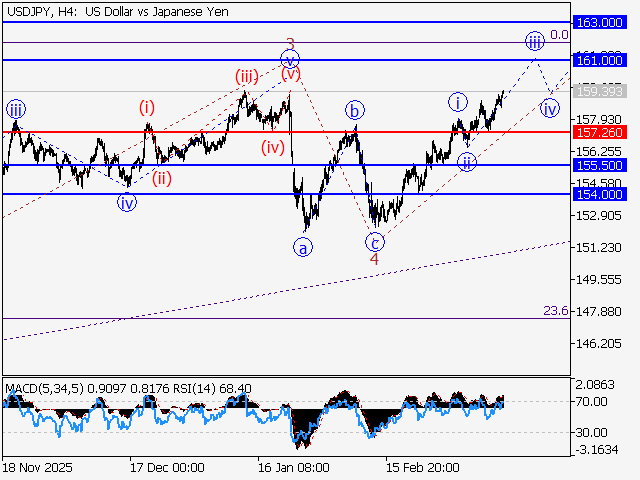Select the circled 'v' wave marker
This screenshot has width=640, height=480.
pyautogui.click(x=291, y=59)
